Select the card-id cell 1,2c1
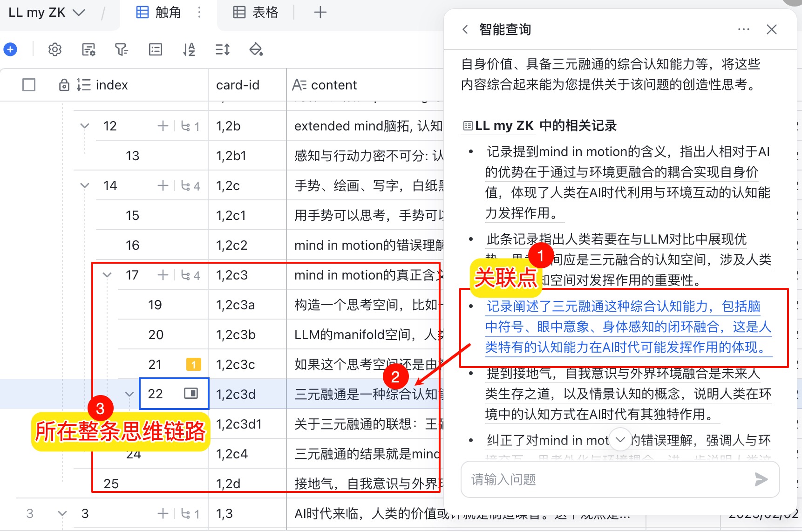The image size is (802, 532). [x=247, y=215]
